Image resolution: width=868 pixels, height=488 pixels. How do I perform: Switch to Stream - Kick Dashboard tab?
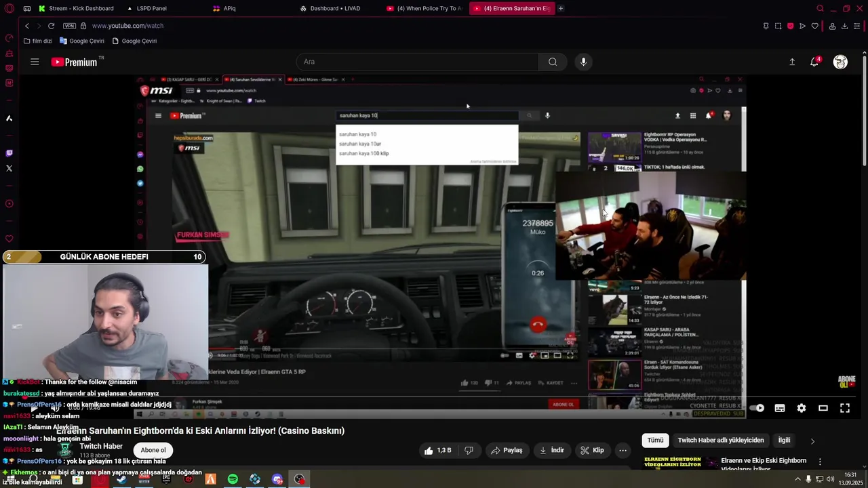pos(76,8)
